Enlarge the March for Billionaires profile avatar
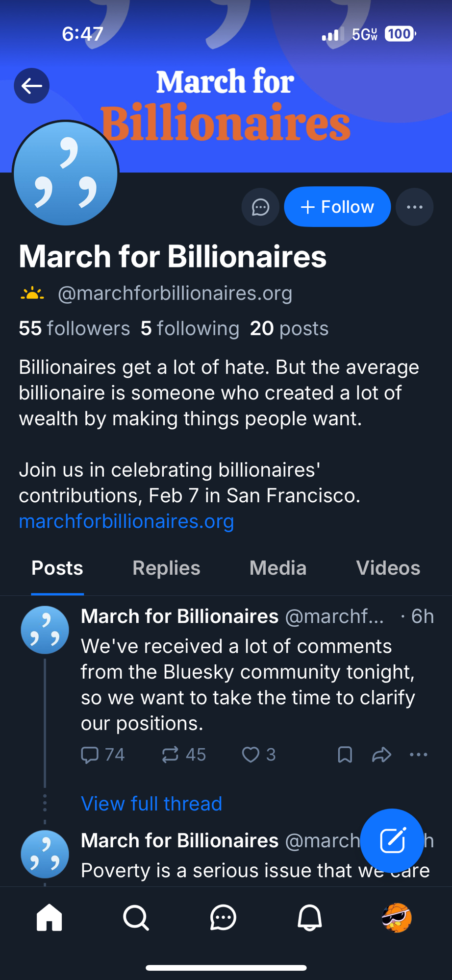Screen dimensions: 452x980 coord(66,173)
